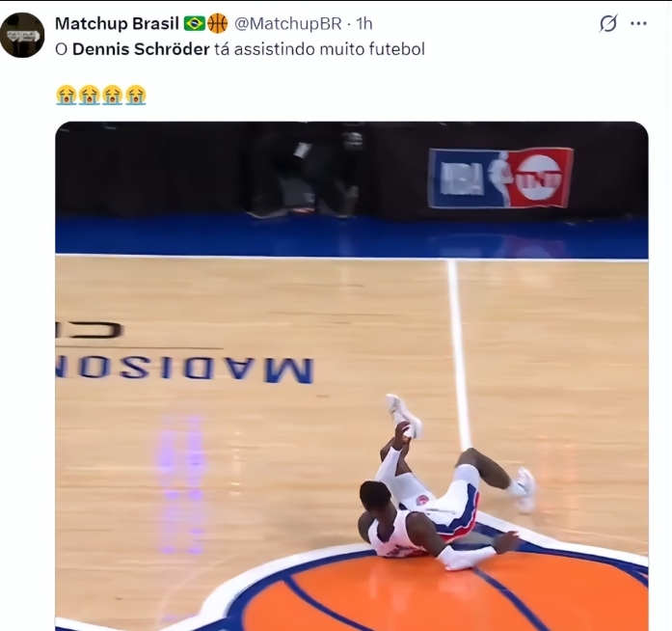The width and height of the screenshot is (672, 631).
Task: Open the Grok explain-post icon
Action: point(608,23)
